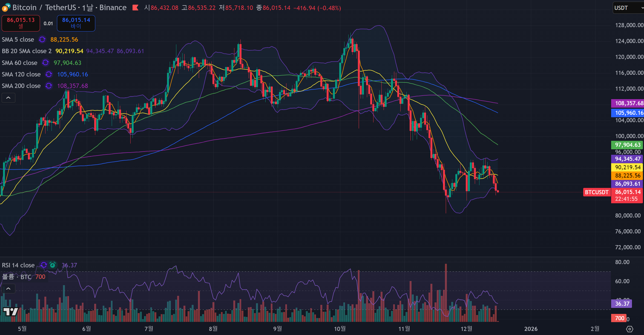Click the TradingView logo watermark
The image size is (644, 335).
pos(10,311)
